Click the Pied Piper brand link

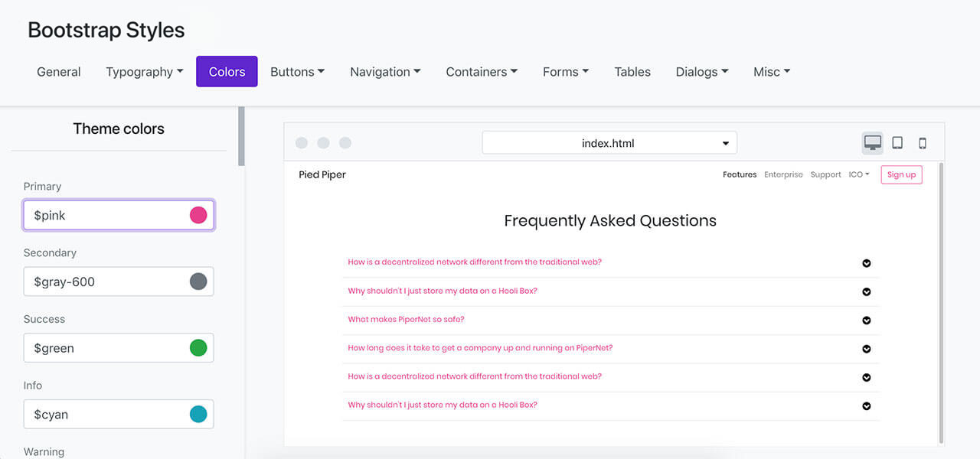tap(322, 174)
